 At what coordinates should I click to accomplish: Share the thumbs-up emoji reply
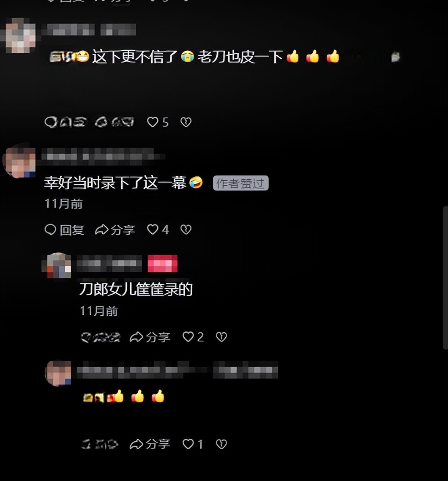pyautogui.click(x=150, y=444)
